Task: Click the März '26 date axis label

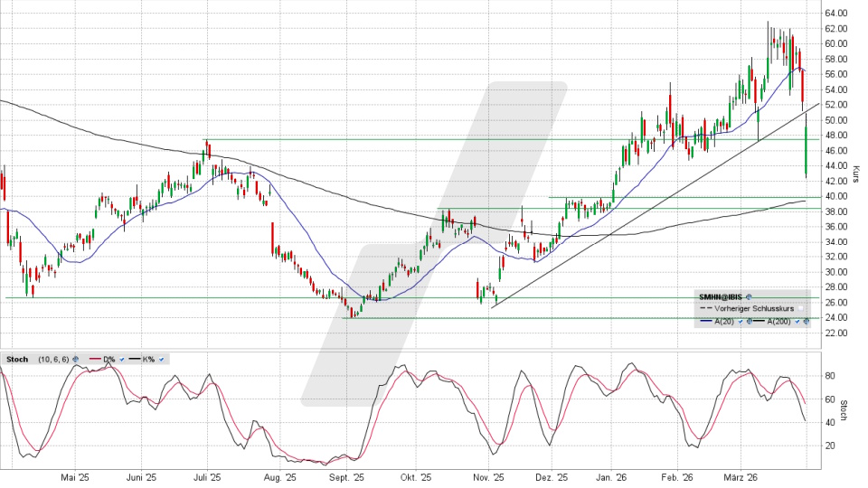Action: click(x=745, y=477)
